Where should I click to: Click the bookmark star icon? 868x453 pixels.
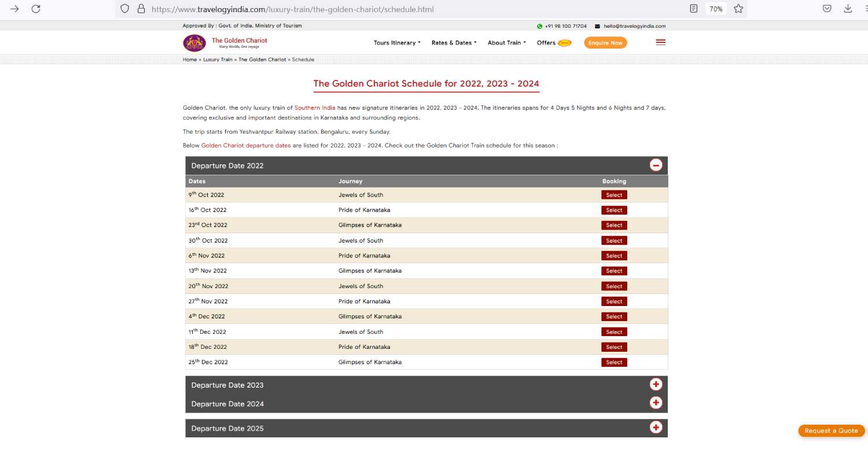pos(738,9)
